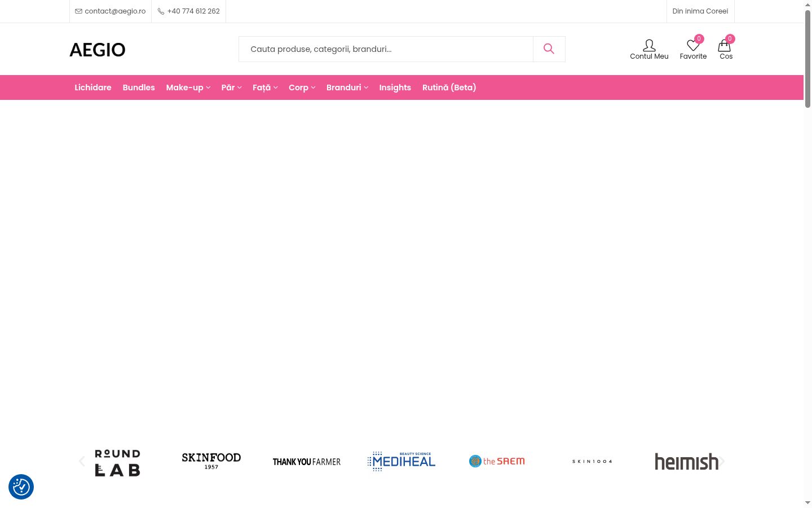This screenshot has height=508, width=812.
Task: Open the SKIN1004 brand logo
Action: click(x=592, y=461)
